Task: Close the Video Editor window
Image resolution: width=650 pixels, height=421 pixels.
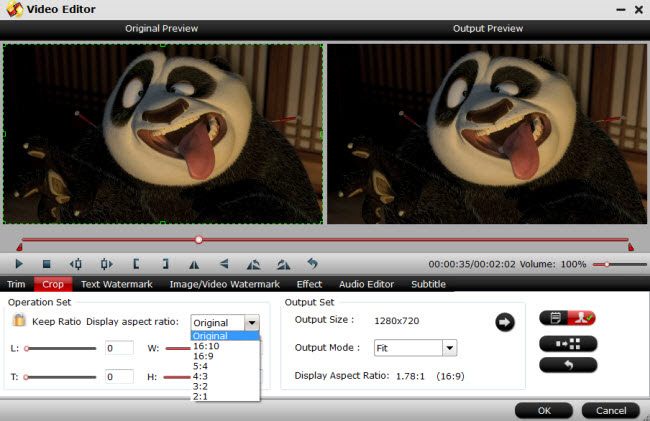Action: (639, 9)
